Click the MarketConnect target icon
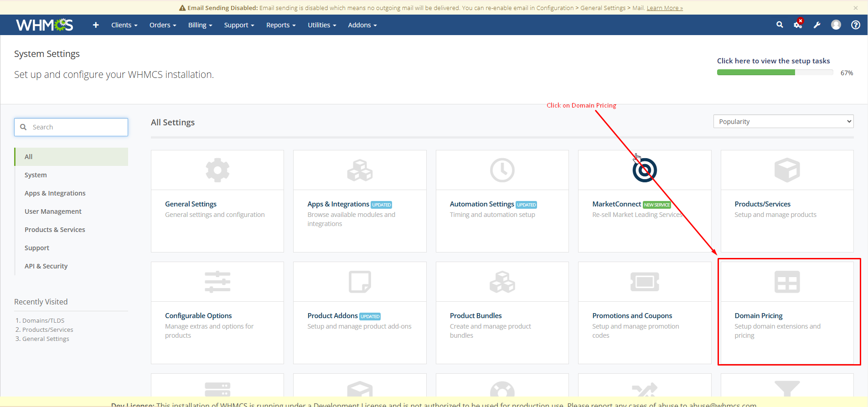The image size is (868, 407). click(645, 170)
